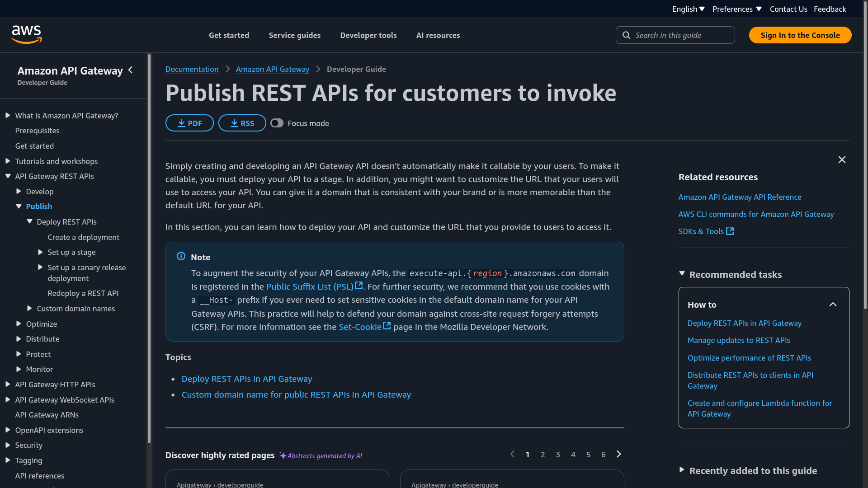
Task: Close the related resources panel
Action: pos(842,160)
